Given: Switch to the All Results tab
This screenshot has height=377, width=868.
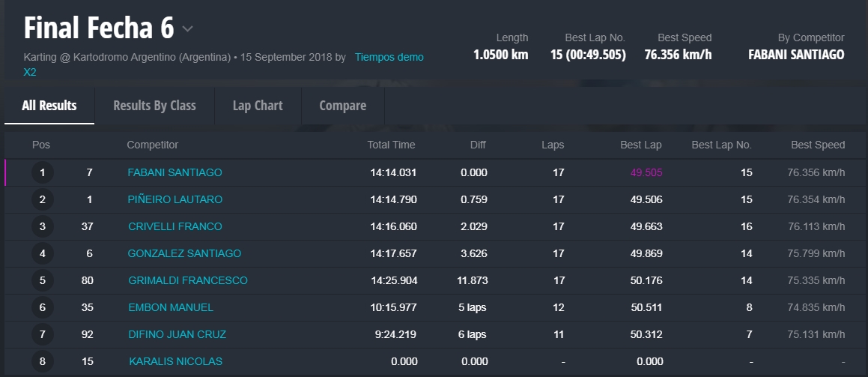Looking at the screenshot, I should coord(49,106).
